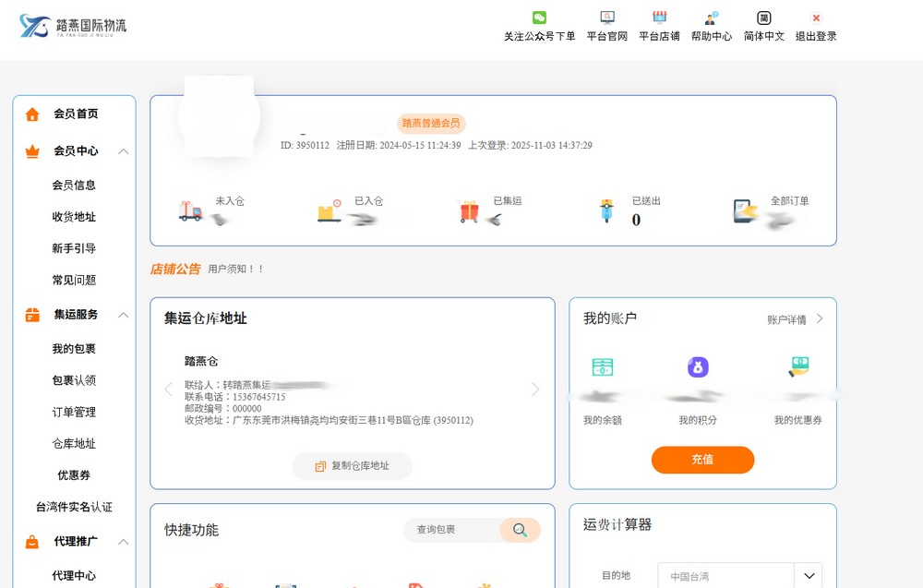Collapse the 集运服务 sidebar section
The width and height of the screenshot is (923, 588).
[124, 315]
